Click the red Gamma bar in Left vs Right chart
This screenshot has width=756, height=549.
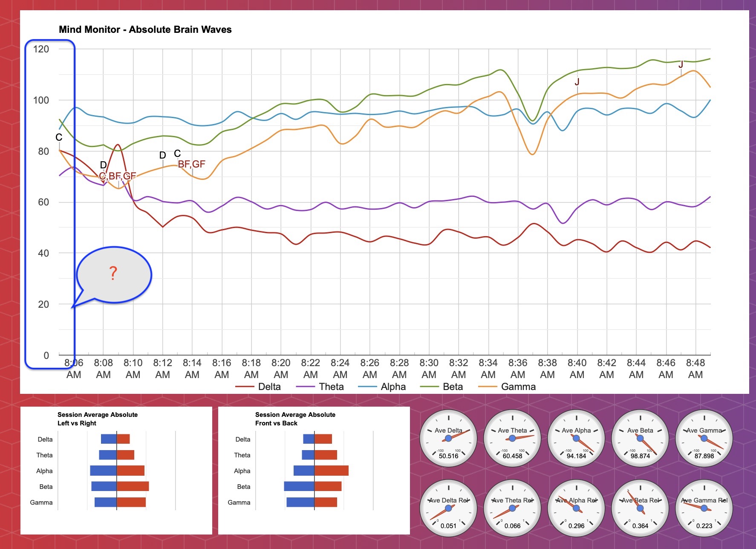pos(131,502)
